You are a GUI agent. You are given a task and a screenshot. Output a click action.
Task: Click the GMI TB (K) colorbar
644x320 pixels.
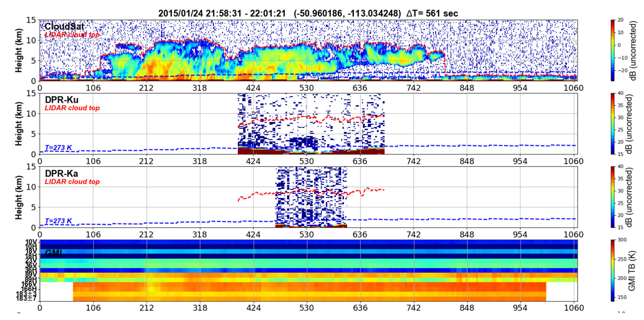click(x=612, y=270)
